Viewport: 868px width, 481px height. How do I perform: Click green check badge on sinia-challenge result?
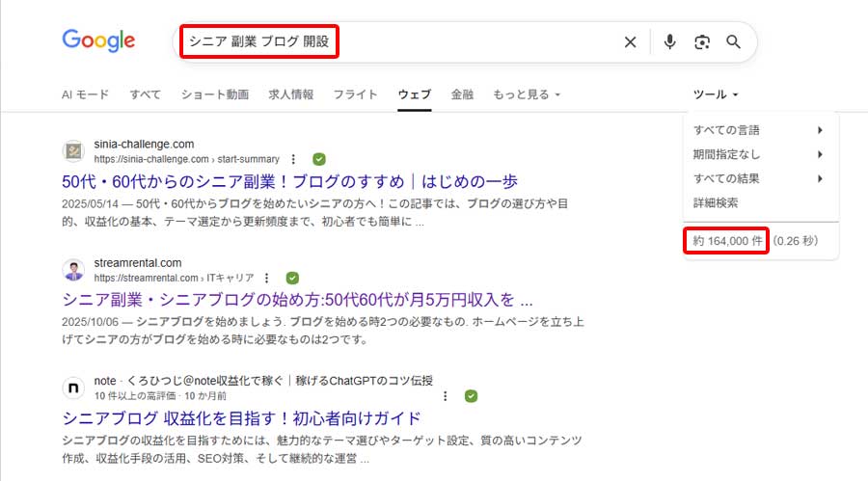pos(319,159)
